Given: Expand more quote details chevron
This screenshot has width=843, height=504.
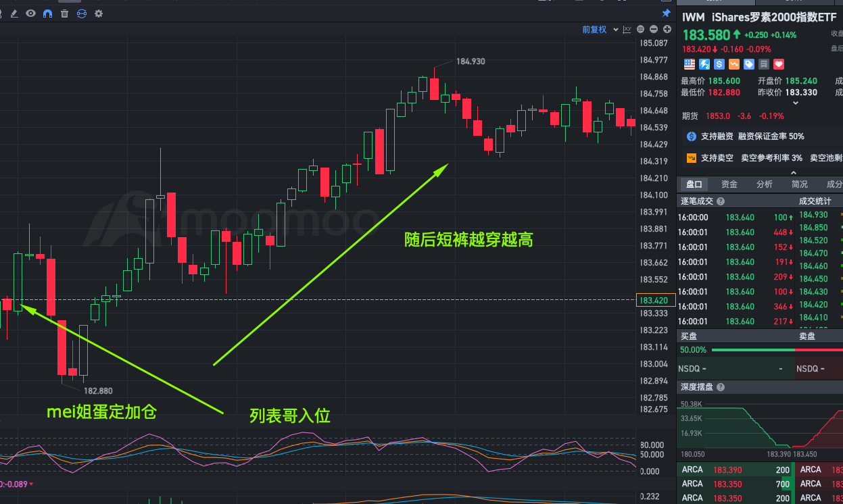Looking at the screenshot, I should pyautogui.click(x=796, y=103).
